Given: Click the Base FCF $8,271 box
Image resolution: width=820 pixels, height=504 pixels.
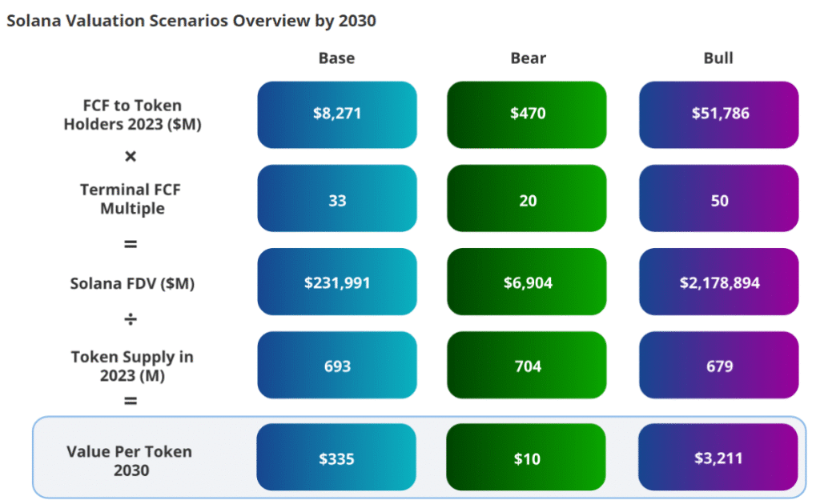Looking at the screenshot, I should 337,114.
